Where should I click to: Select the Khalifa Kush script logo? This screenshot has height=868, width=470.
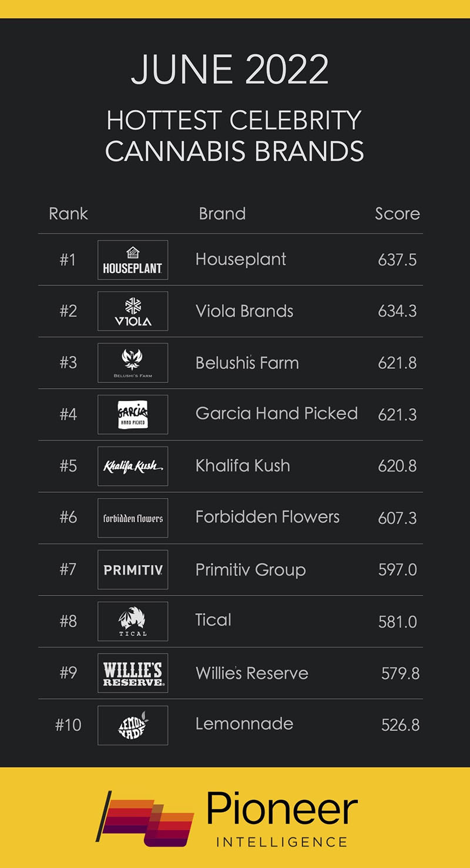133,466
